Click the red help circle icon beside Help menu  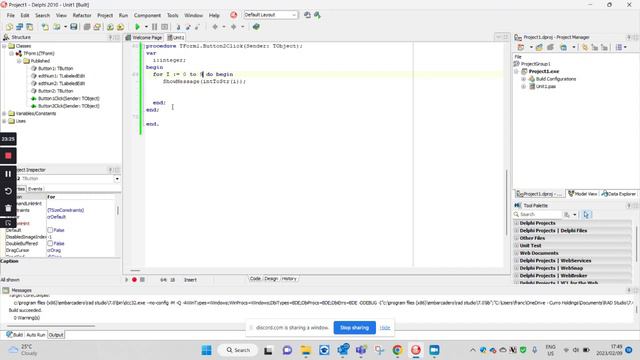tap(233, 15)
